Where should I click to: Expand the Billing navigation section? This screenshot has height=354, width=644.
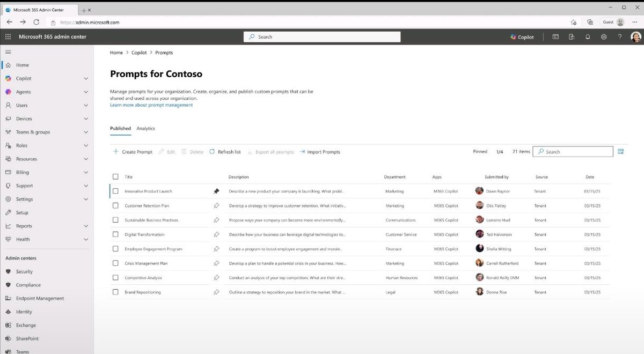[x=86, y=172]
